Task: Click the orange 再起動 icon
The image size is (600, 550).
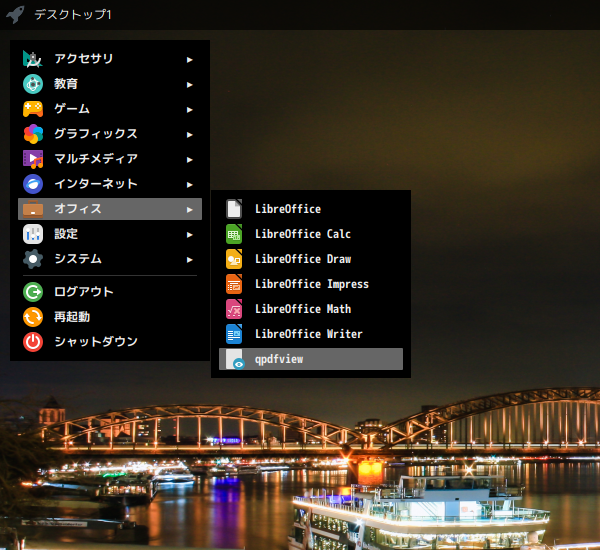Action: coord(33,317)
